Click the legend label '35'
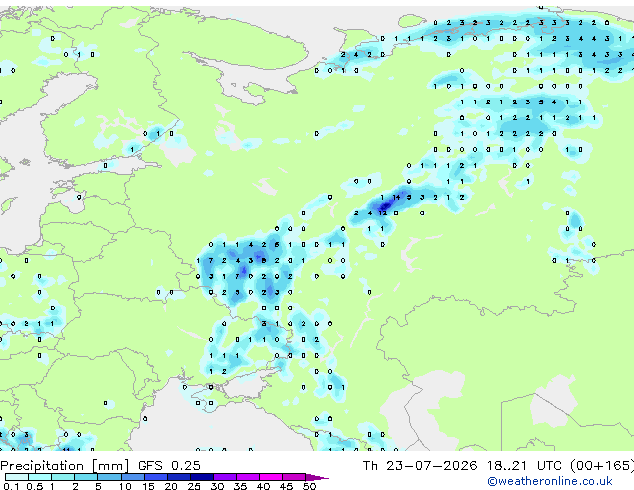Image resolution: width=634 pixels, height=490 pixels. coord(240,486)
